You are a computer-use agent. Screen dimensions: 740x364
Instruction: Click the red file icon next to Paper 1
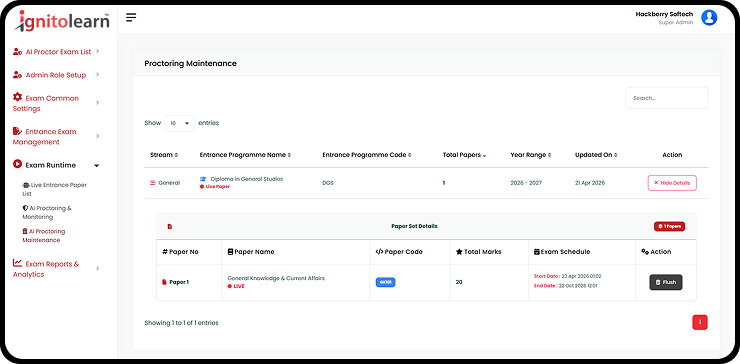point(164,282)
